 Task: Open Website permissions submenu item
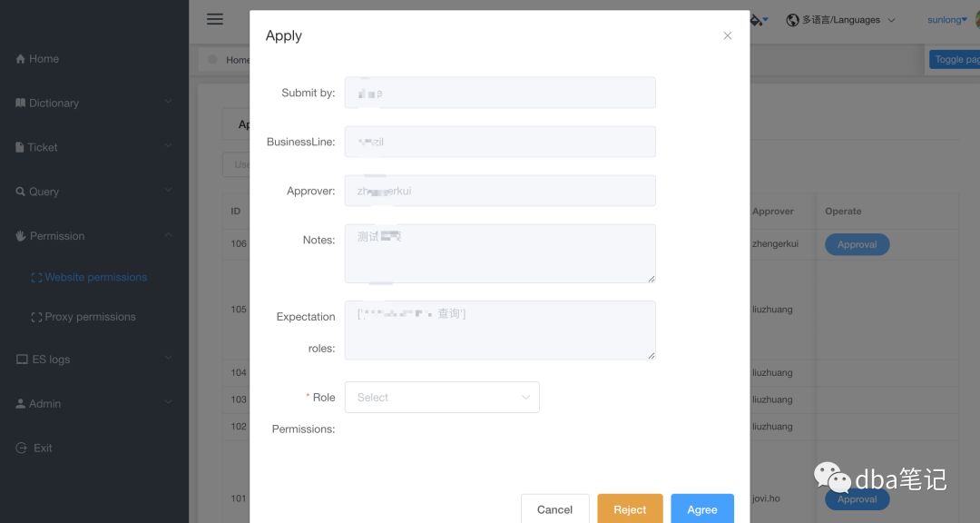pyautogui.click(x=95, y=278)
